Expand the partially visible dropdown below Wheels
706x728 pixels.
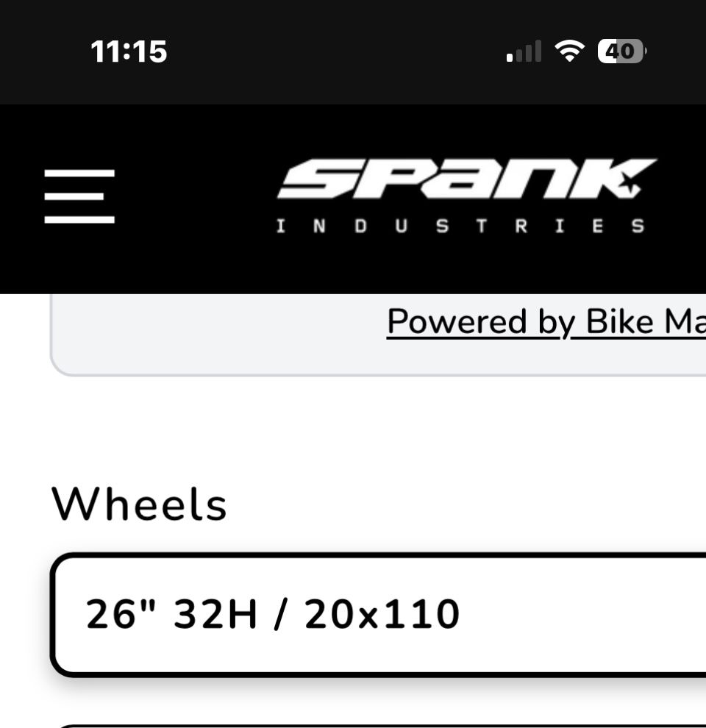378,724
